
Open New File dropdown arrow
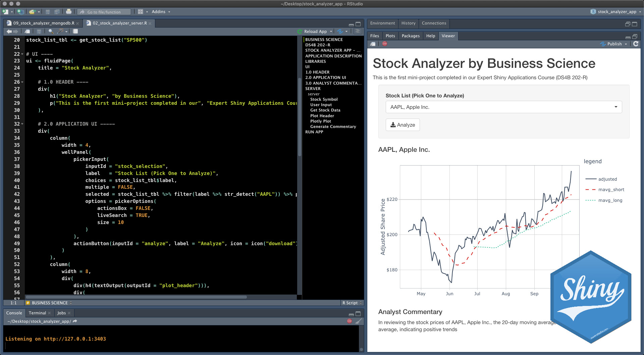coord(12,12)
